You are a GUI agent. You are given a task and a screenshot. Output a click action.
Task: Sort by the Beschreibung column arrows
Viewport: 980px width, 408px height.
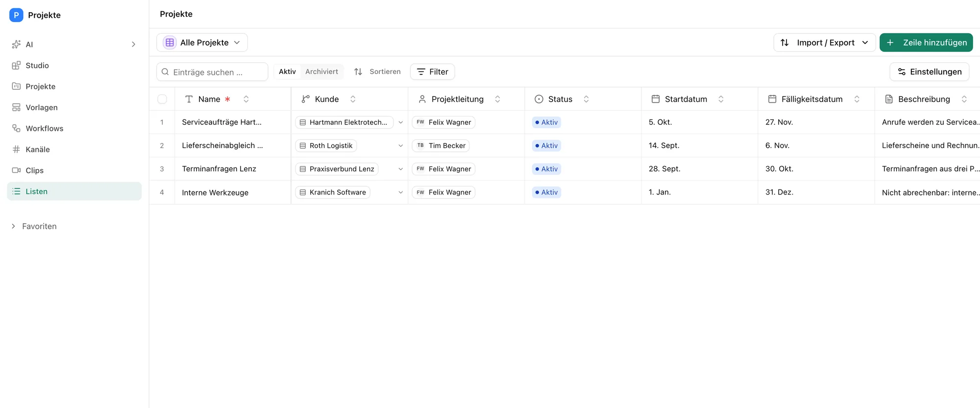coord(964,99)
